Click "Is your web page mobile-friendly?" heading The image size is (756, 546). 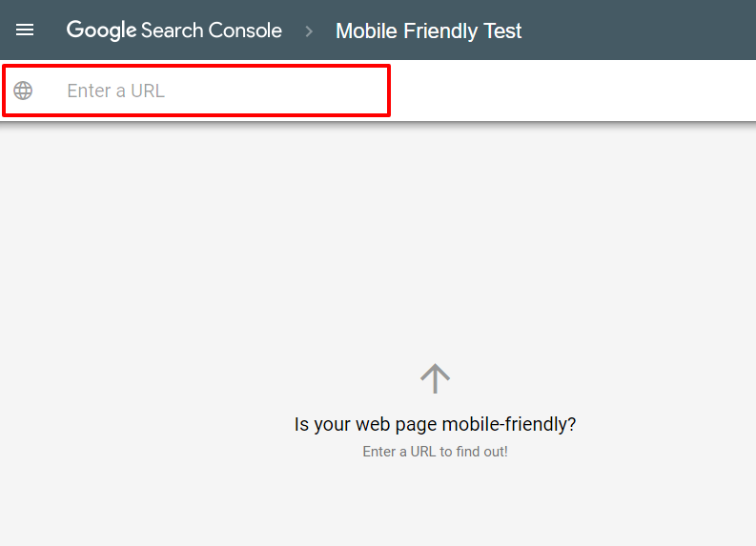click(435, 424)
